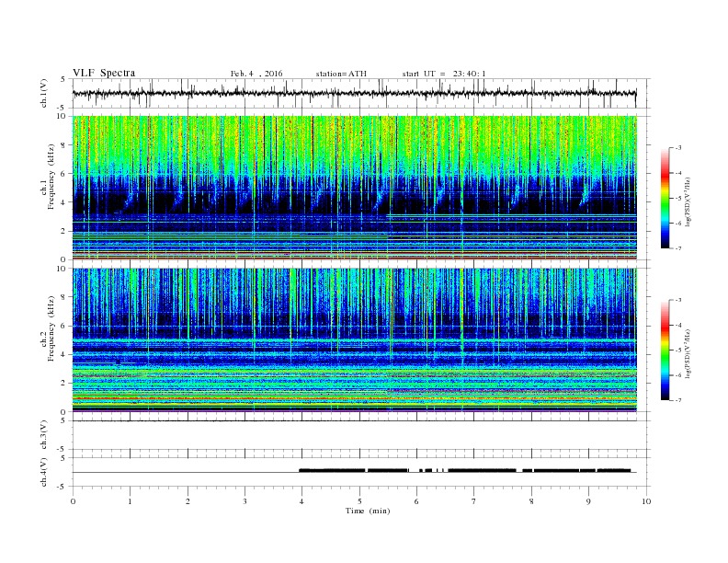This screenshot has height=563, width=728.
Task: Click the ch.2 frequency tick label '2'
Action: [63, 383]
